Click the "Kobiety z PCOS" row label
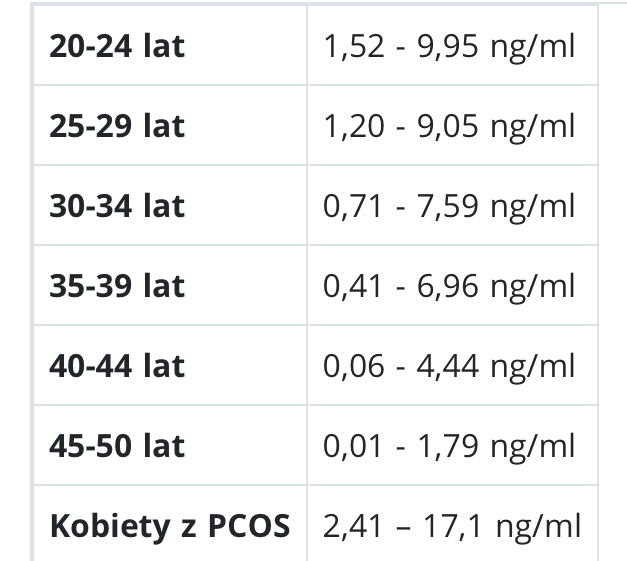The height and width of the screenshot is (561, 627). point(169,525)
